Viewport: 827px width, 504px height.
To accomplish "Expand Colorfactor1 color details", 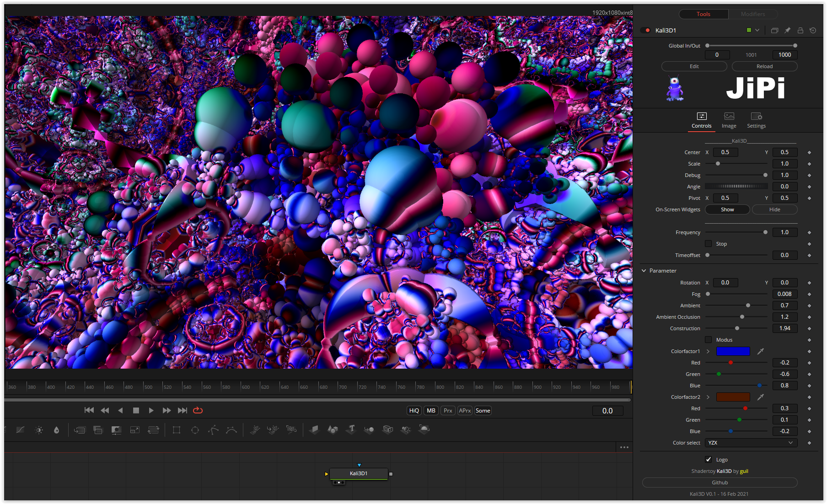I will 708,351.
